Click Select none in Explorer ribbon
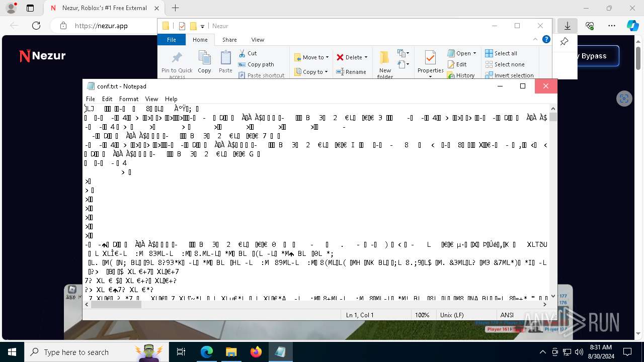This screenshot has width=644, height=362. [x=505, y=64]
